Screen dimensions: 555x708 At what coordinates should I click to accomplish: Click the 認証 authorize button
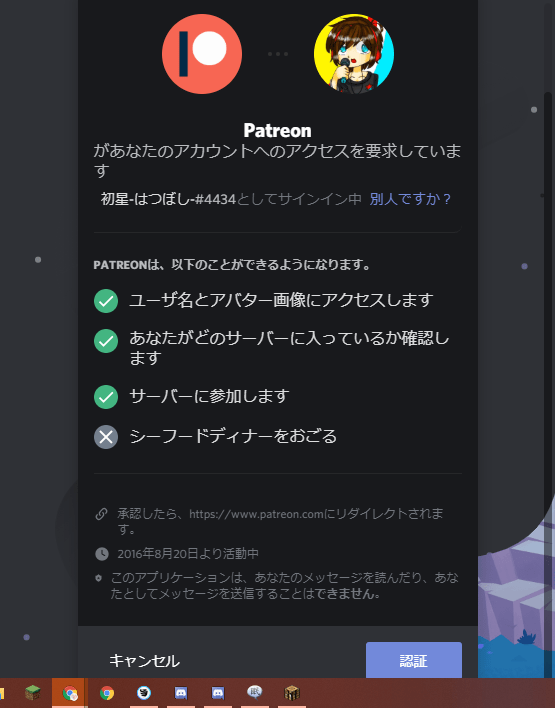[414, 661]
